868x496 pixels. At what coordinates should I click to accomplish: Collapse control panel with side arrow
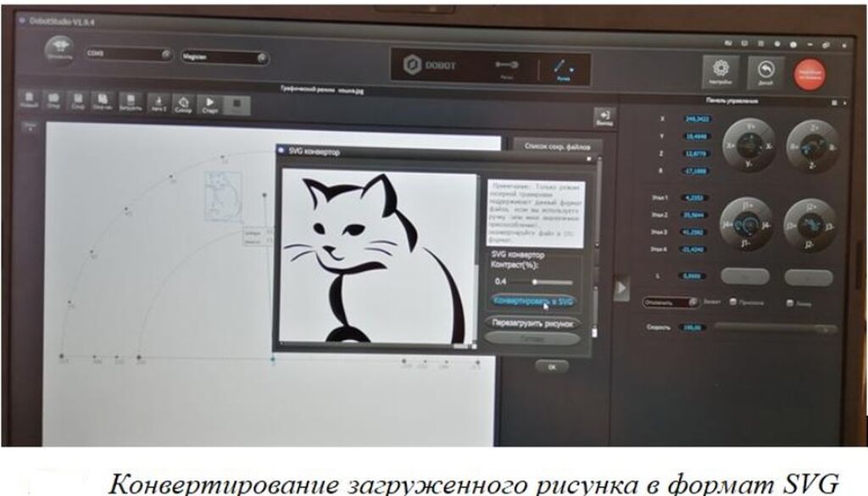(x=620, y=286)
